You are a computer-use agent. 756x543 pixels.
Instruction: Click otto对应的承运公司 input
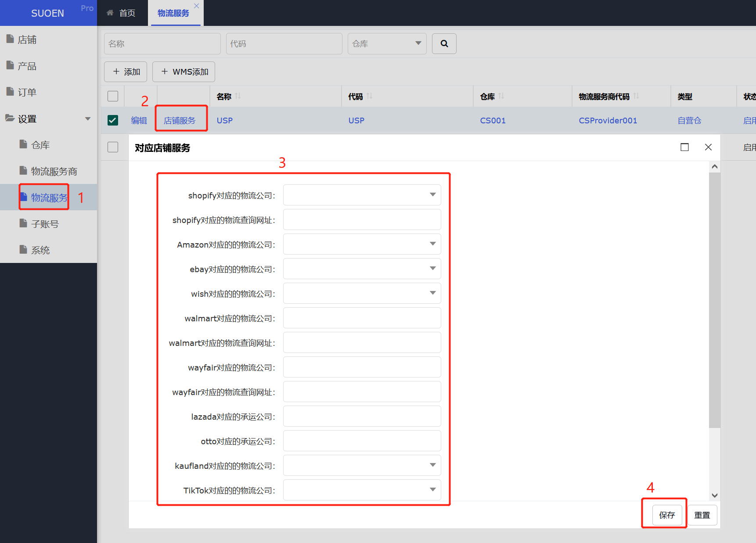pyautogui.click(x=362, y=441)
